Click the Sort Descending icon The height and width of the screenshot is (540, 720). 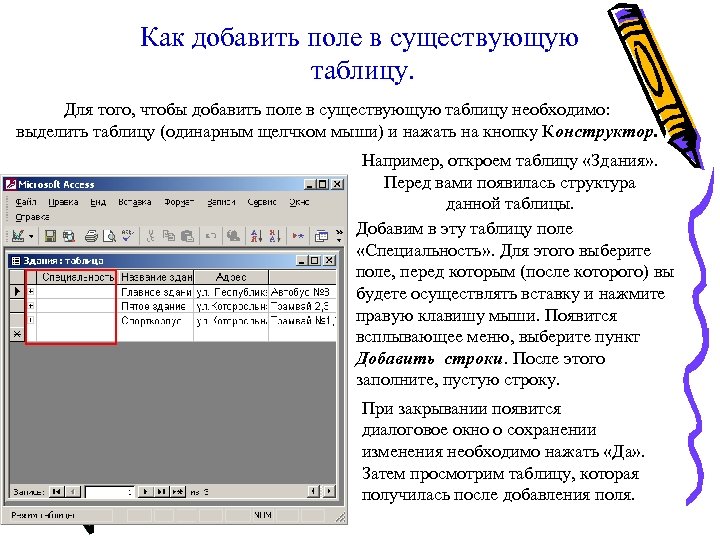click(x=275, y=236)
